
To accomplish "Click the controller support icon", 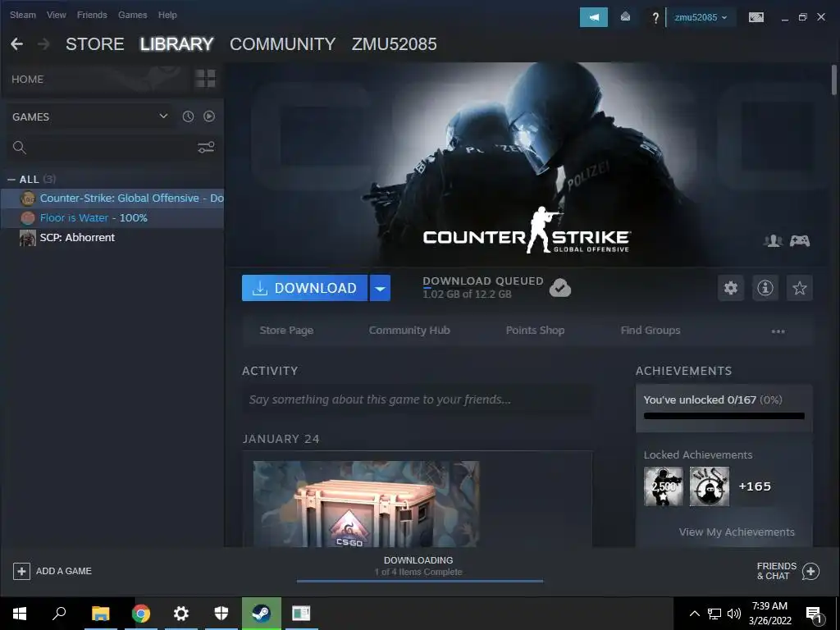I will 800,240.
